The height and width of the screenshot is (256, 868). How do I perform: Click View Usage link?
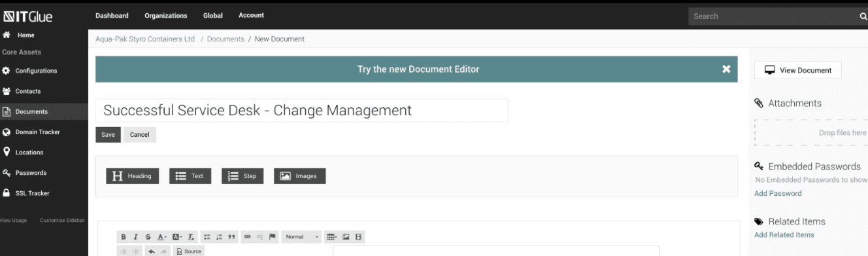point(13,220)
